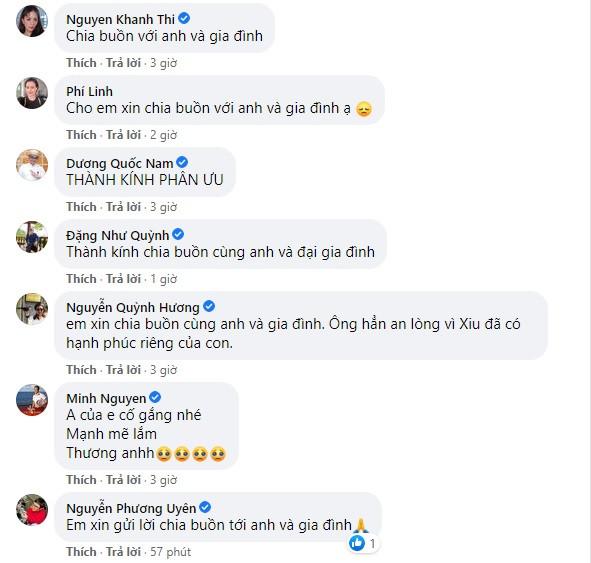Click Phí Linh's avatar

pos(32,93)
